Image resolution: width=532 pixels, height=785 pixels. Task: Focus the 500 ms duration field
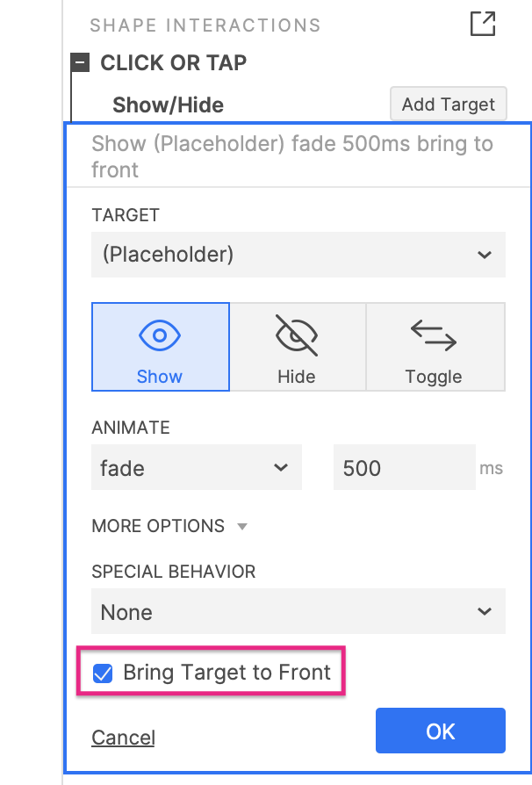point(405,467)
